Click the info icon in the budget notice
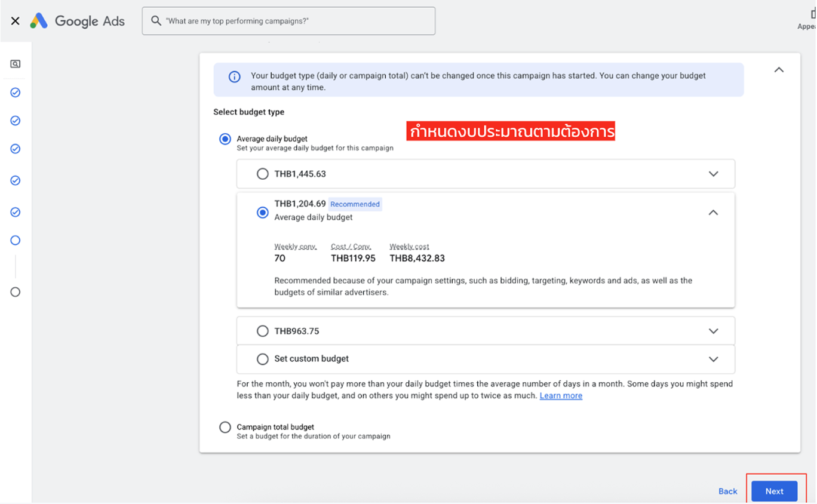The width and height of the screenshot is (817, 504). coord(235,77)
